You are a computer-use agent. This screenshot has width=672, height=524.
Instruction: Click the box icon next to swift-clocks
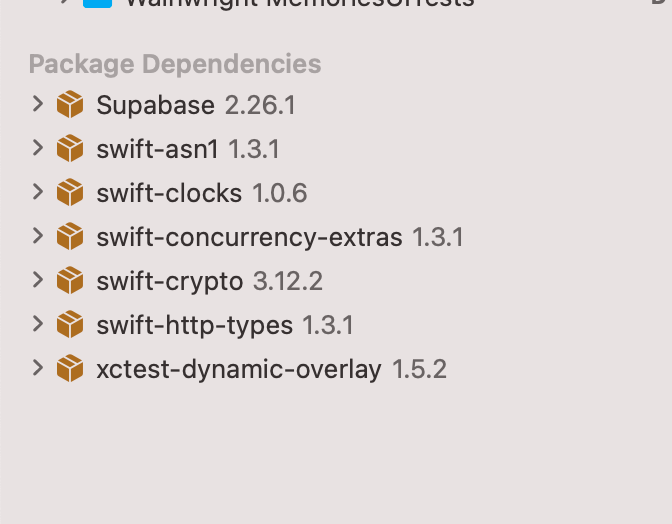coord(70,192)
